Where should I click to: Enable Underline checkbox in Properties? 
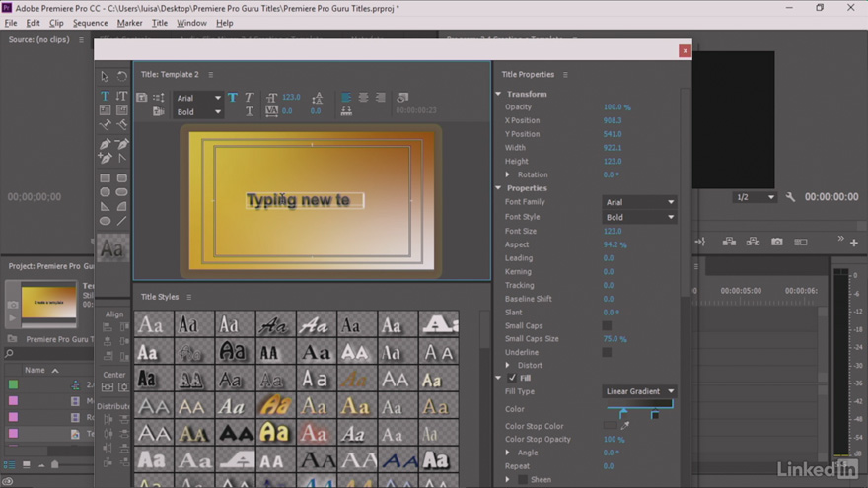coord(607,353)
